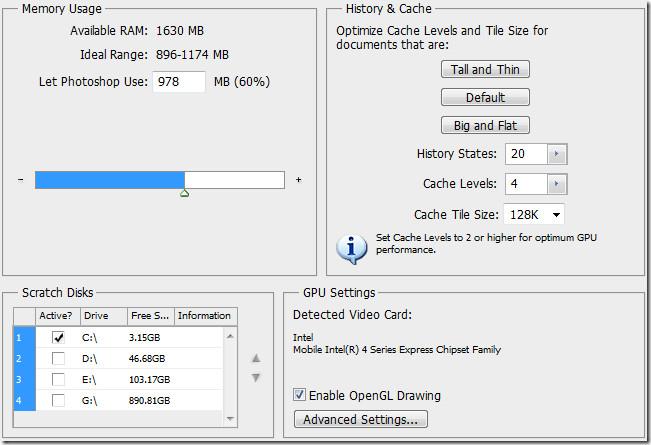Toggle Enable OpenGL Drawing checkbox
The height and width of the screenshot is (445, 651).
pos(299,394)
